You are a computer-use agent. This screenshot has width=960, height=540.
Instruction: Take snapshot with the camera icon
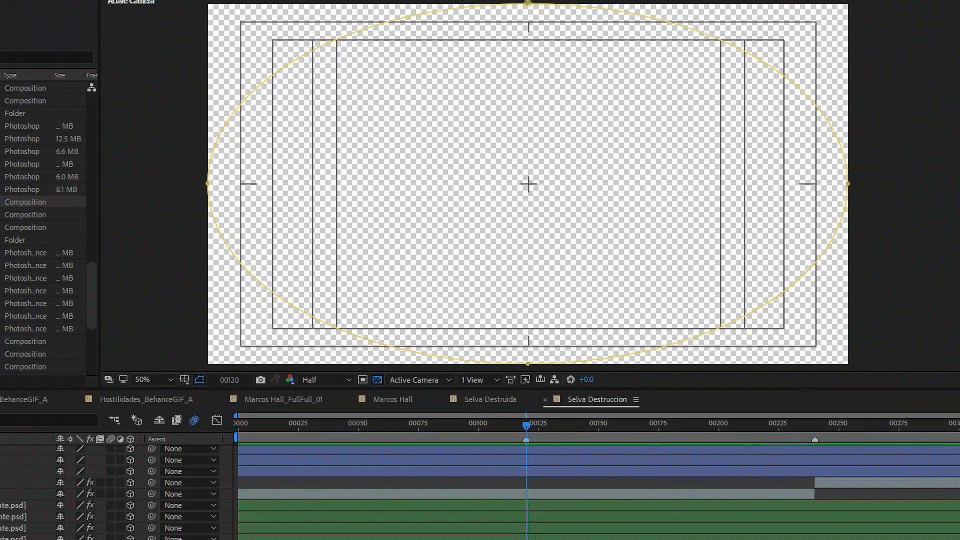click(260, 380)
